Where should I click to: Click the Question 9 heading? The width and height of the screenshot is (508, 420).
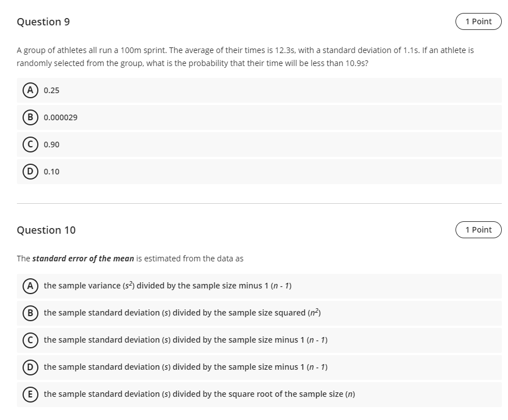42,21
